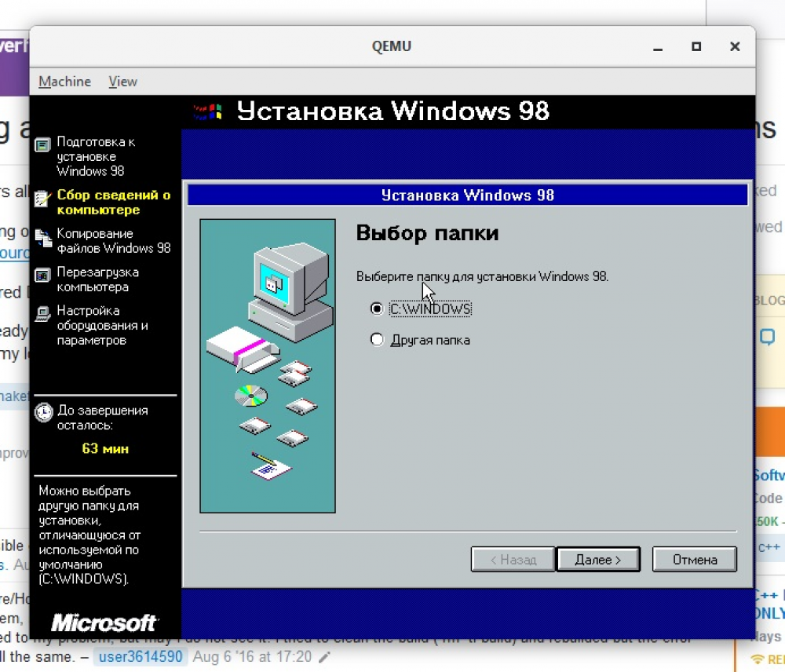Screen dimensions: 785x672
Task: Click the Microsoft logo in sidebar
Action: click(x=104, y=623)
